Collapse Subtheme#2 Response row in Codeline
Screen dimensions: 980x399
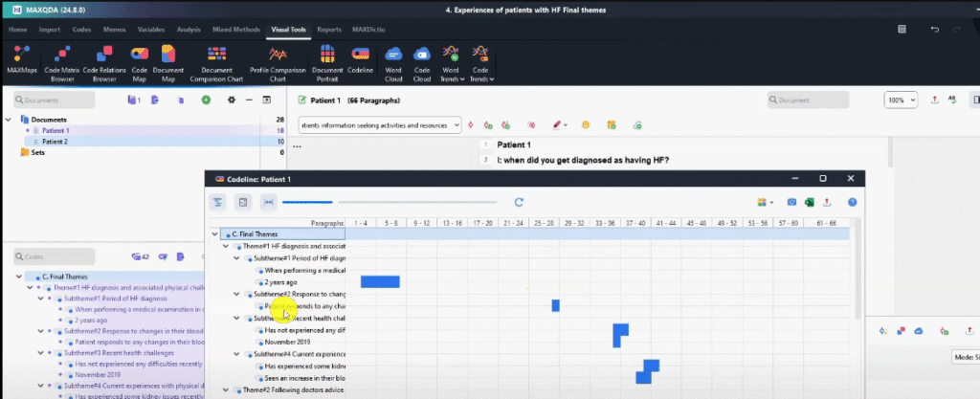click(x=236, y=294)
